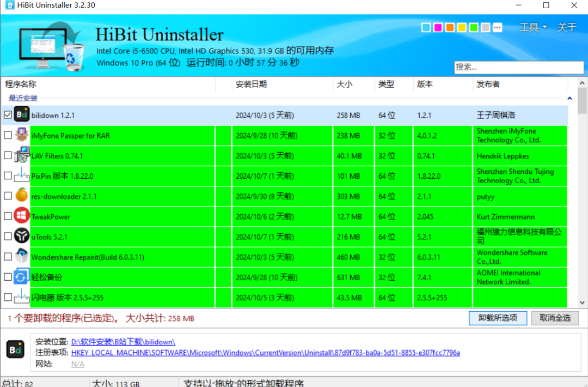Uncheck the bilidown 1.2.1 checkbox
Viewport: 588px width, 387px height.
coord(7,115)
